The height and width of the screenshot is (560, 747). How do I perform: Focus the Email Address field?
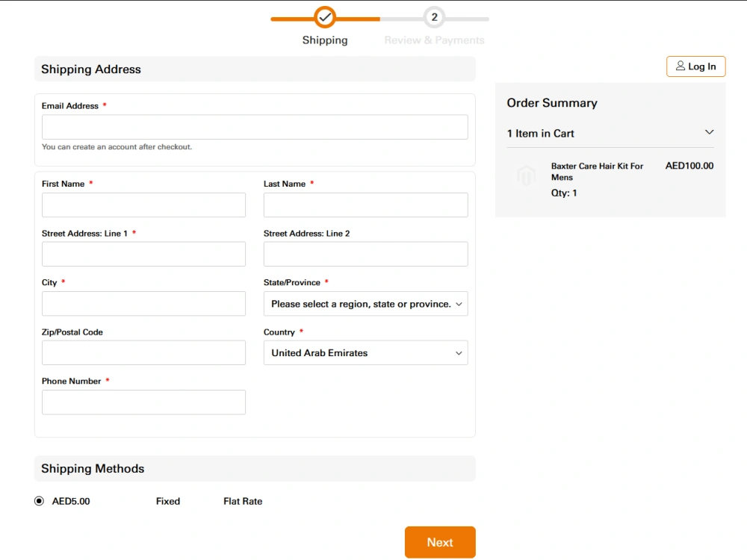click(x=255, y=127)
